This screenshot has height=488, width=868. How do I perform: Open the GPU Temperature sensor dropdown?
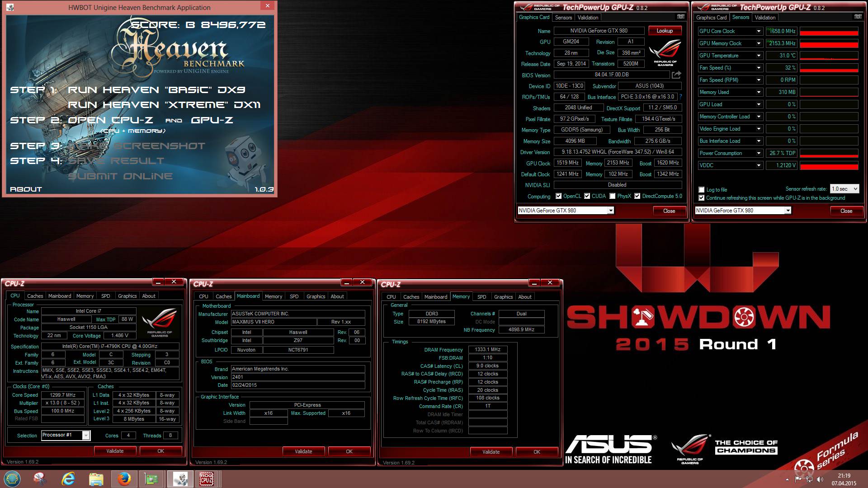point(758,56)
